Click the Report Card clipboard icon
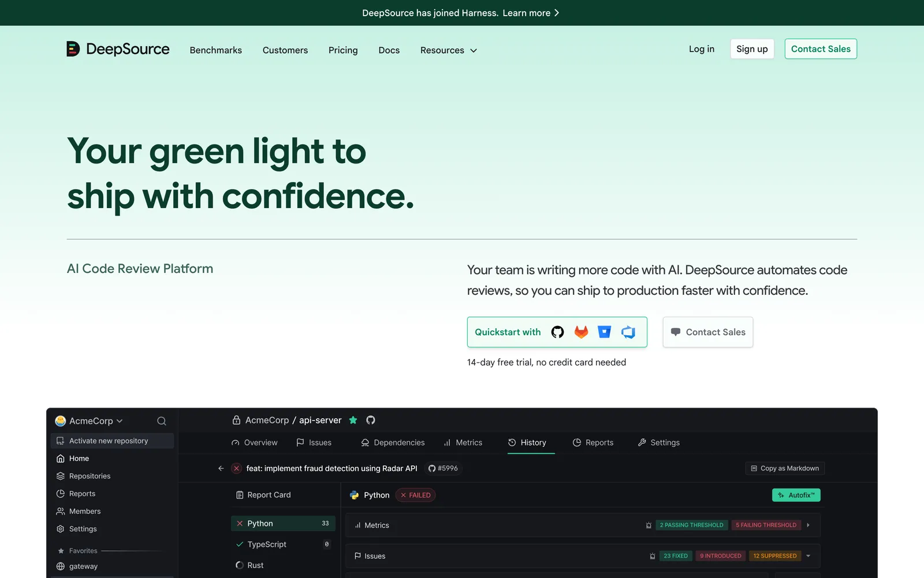 point(240,495)
